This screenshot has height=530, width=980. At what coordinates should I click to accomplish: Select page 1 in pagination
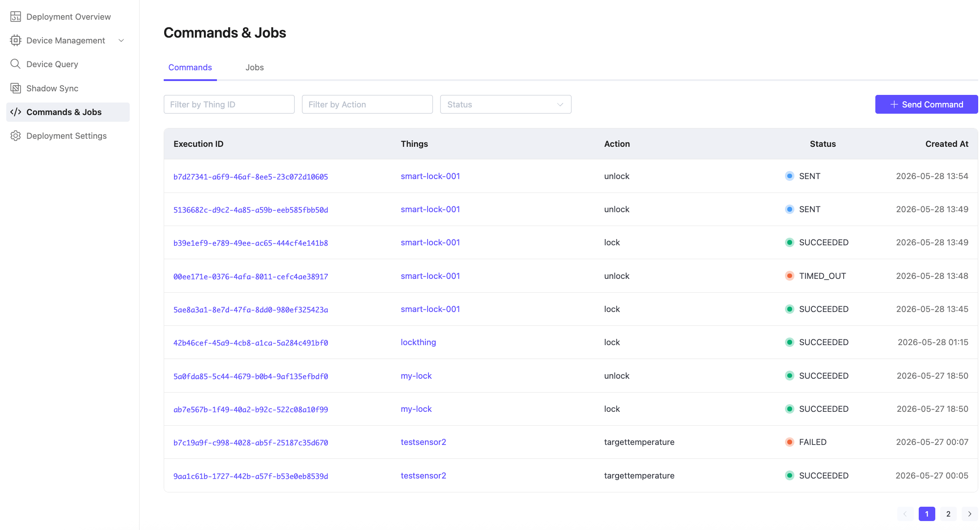(x=927, y=514)
